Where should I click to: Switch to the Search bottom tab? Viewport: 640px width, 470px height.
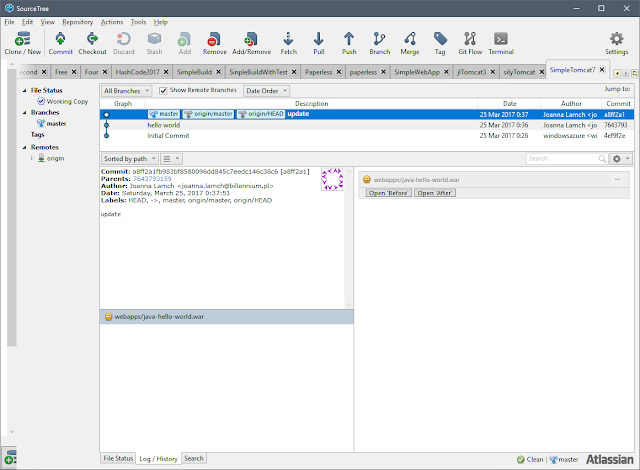pyautogui.click(x=193, y=458)
